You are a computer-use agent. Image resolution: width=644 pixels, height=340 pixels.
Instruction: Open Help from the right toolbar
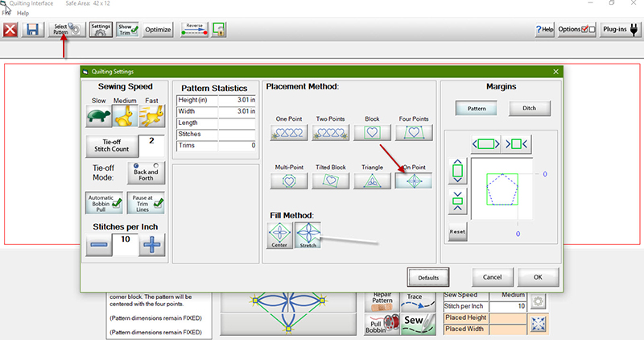pyautogui.click(x=545, y=30)
